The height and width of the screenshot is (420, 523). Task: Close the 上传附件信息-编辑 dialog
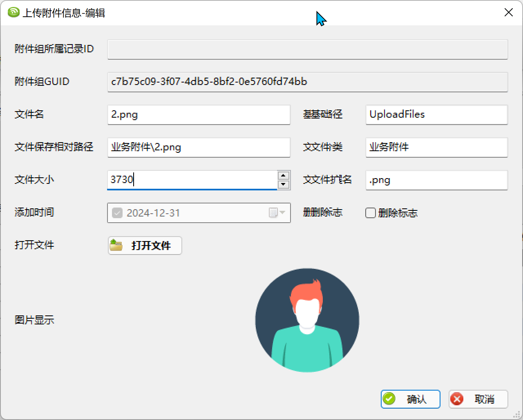pyautogui.click(x=509, y=13)
